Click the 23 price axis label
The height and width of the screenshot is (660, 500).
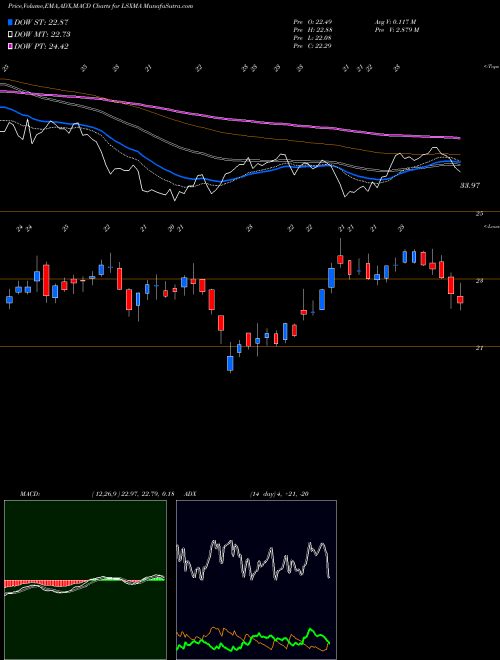[479, 281]
